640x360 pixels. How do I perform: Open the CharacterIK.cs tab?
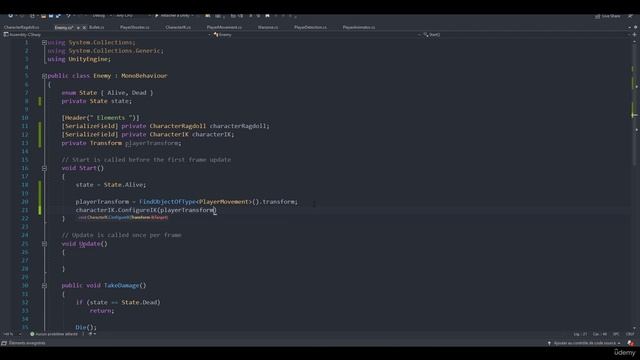[x=178, y=27]
